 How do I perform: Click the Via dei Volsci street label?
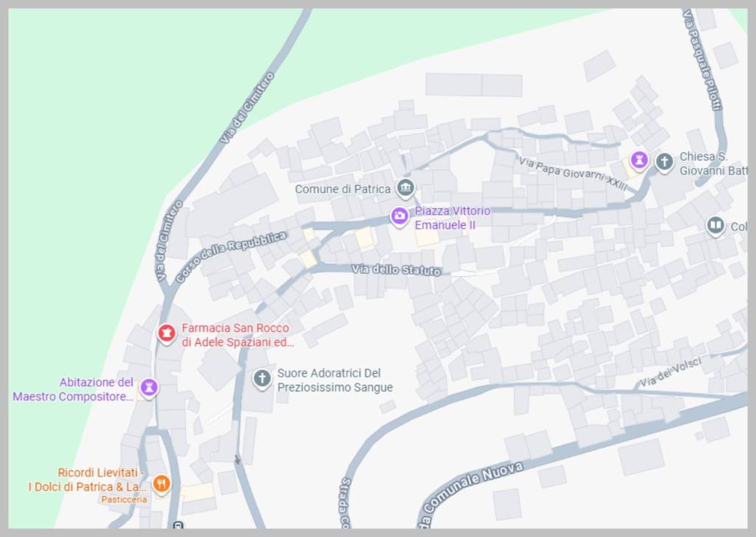669,373
